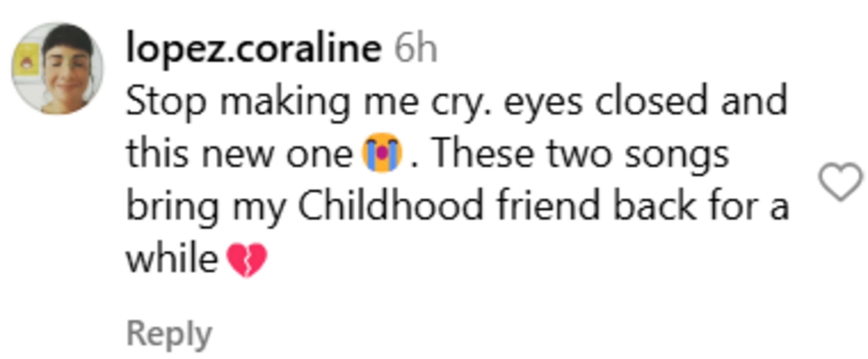Reply to lopez.coraline's comment
Screen dimensions: 868x359
[x=169, y=333]
